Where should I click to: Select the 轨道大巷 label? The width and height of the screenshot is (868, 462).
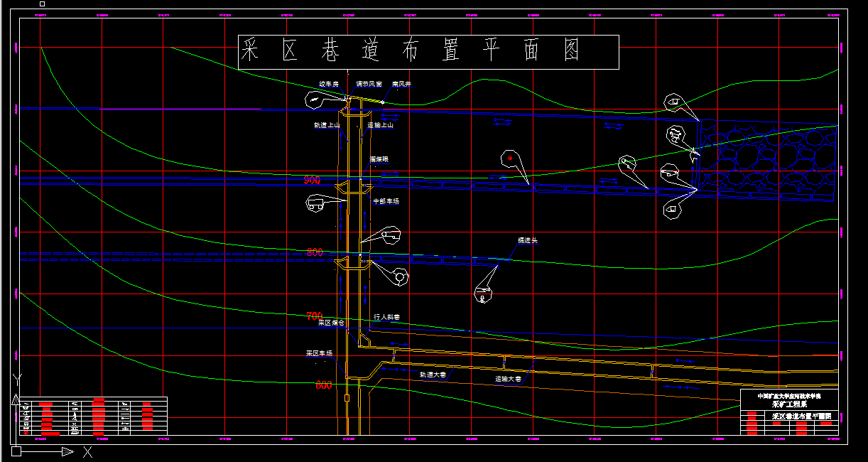(x=433, y=374)
